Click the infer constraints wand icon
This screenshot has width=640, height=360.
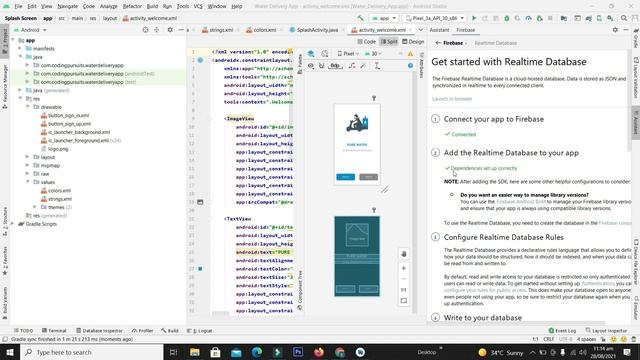point(363,66)
